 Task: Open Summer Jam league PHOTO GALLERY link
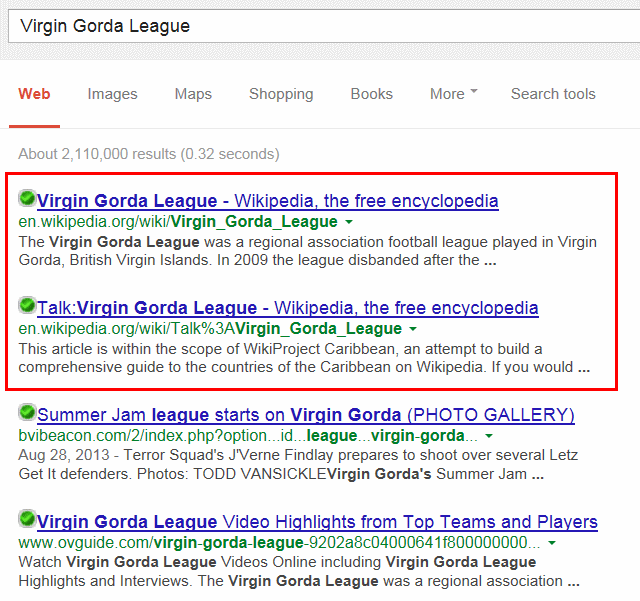click(x=306, y=415)
